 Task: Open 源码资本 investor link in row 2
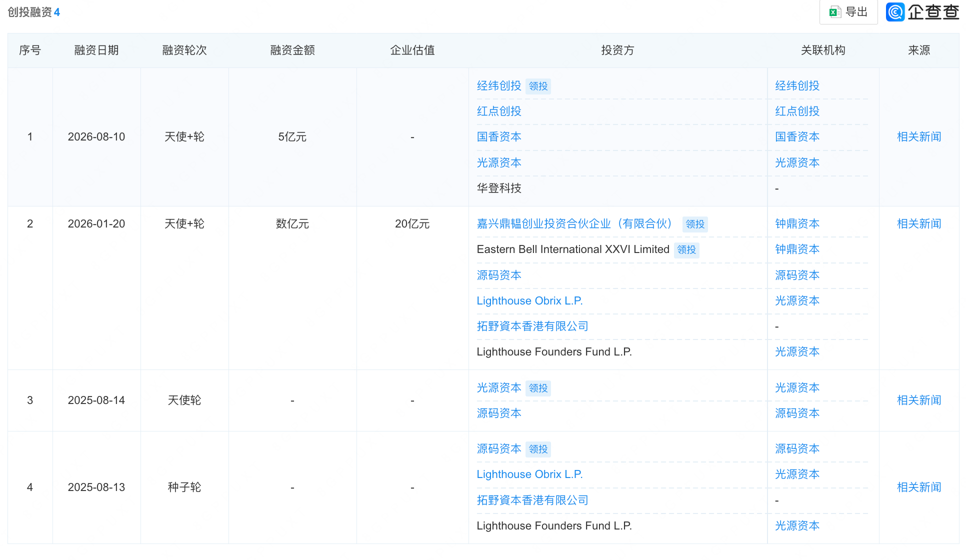pos(499,275)
